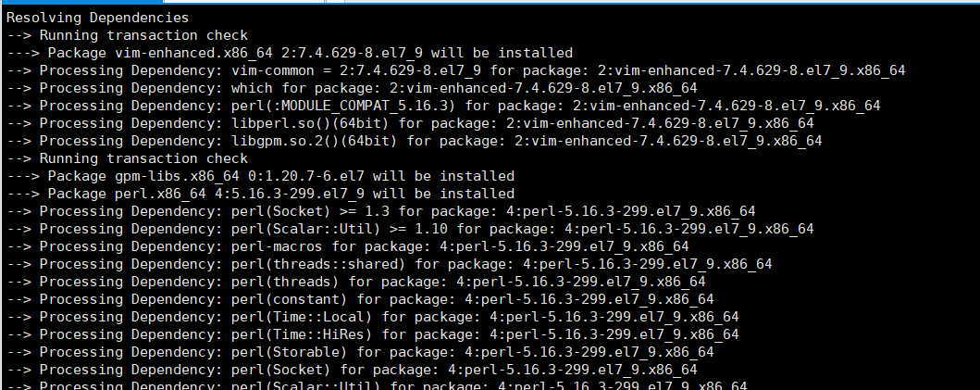The width and height of the screenshot is (980, 390).
Task: Click the 'Resolving Dependencies' line
Action: [x=97, y=19]
